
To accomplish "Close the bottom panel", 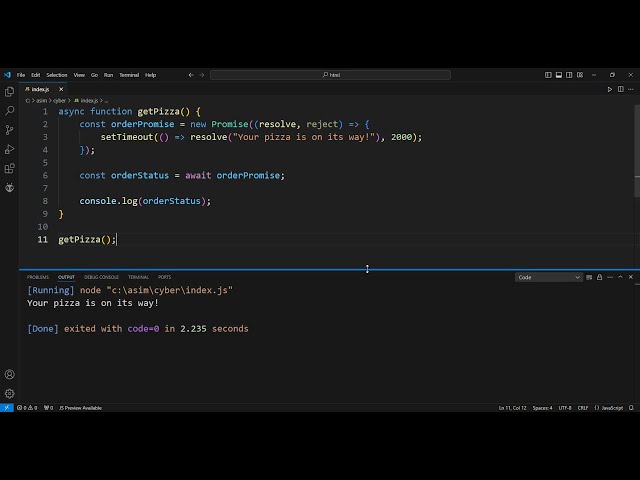I will [631, 277].
